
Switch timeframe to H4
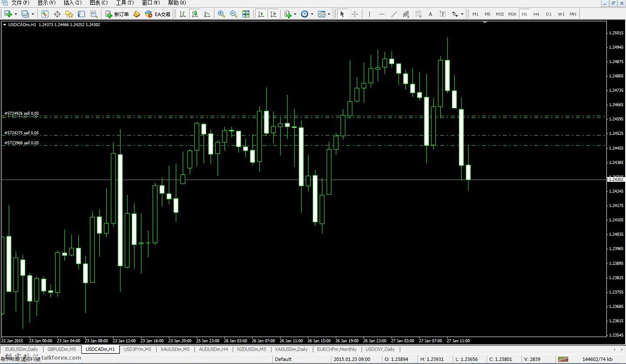point(536,14)
